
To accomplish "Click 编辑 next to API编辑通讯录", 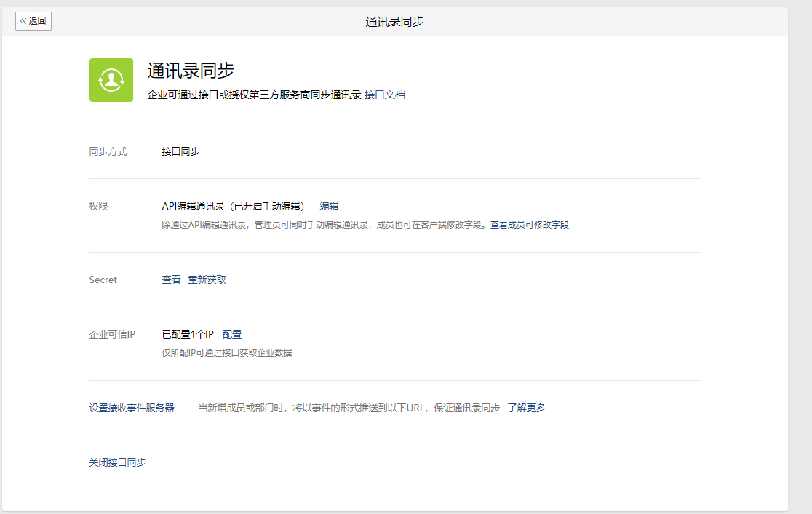I will pyautogui.click(x=329, y=206).
